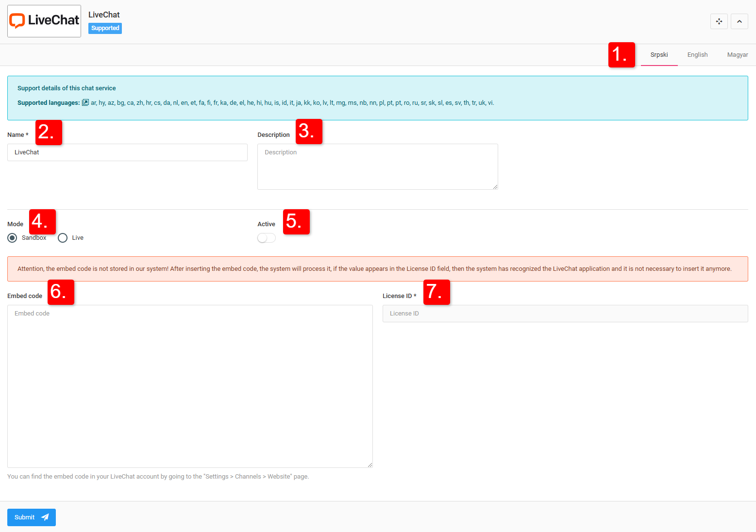Enable the Active toggle switch

pyautogui.click(x=267, y=238)
